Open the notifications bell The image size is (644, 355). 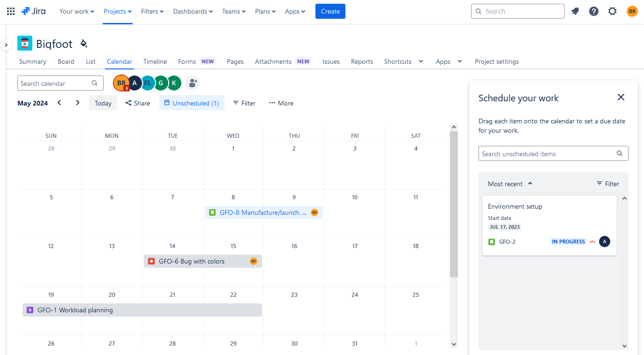click(x=575, y=11)
